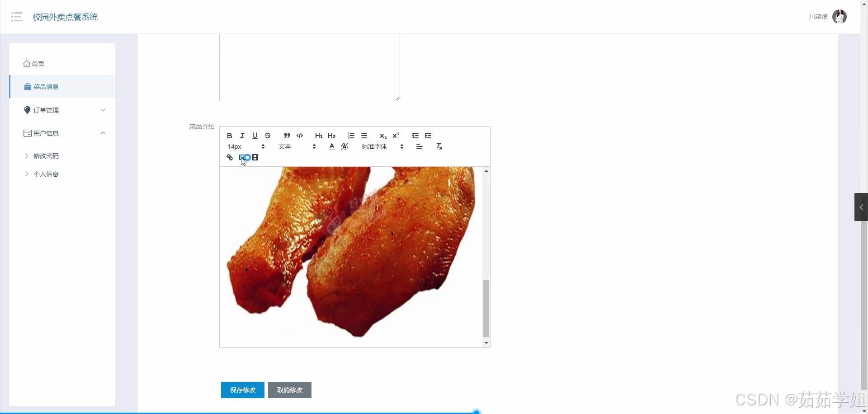Apply Heading 2 style
Viewport: 868px width, 414px height.
click(332, 136)
